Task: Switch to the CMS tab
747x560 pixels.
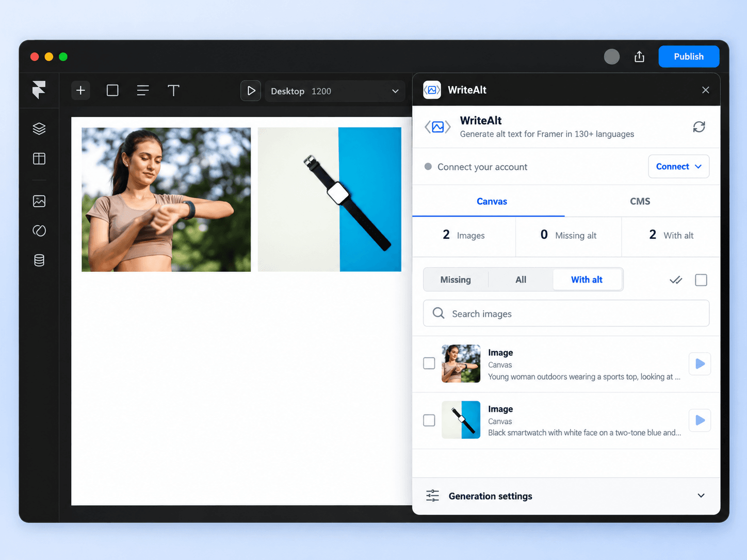Action: coord(640,201)
